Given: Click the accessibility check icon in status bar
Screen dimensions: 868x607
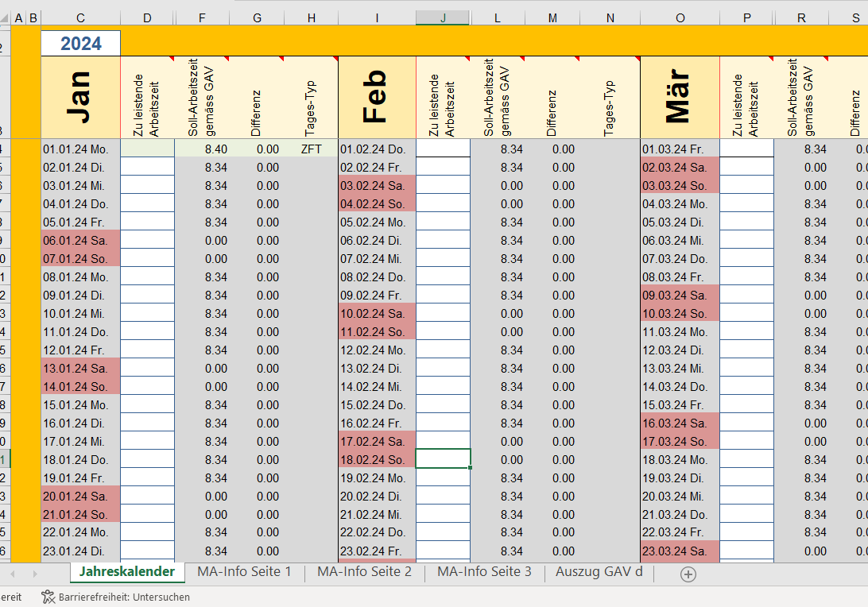Looking at the screenshot, I should click(x=48, y=597).
